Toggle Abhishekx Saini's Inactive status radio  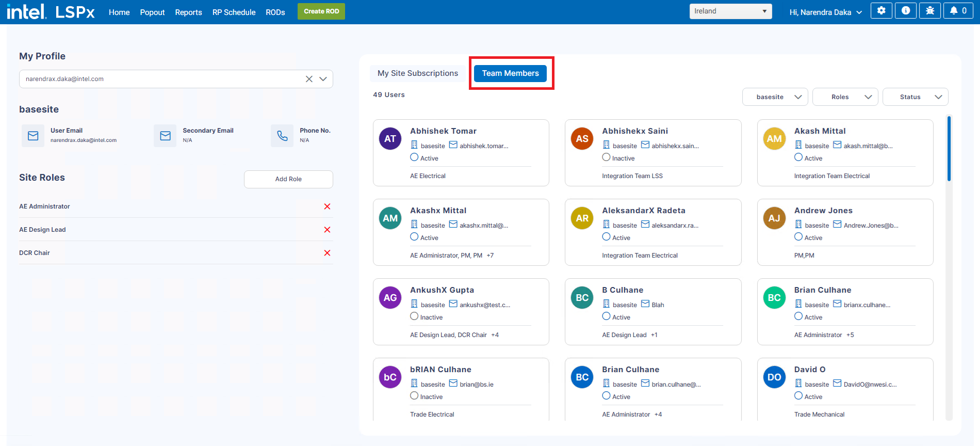click(x=606, y=157)
